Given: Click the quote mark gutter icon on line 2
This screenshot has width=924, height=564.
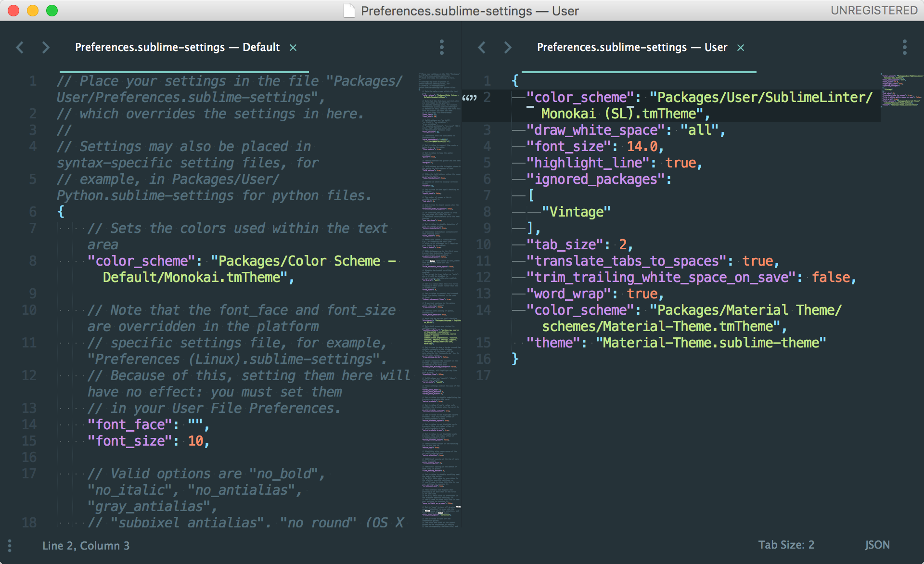Looking at the screenshot, I should tap(469, 98).
